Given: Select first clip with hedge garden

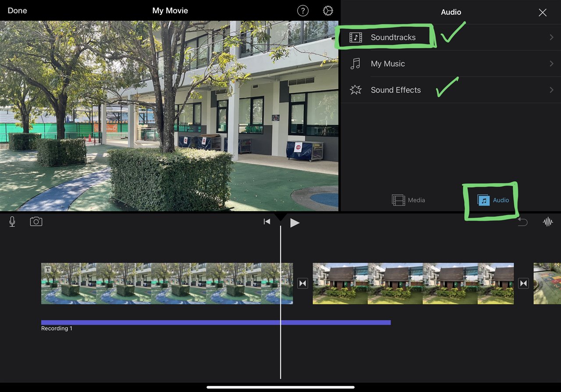Looking at the screenshot, I should [167, 283].
